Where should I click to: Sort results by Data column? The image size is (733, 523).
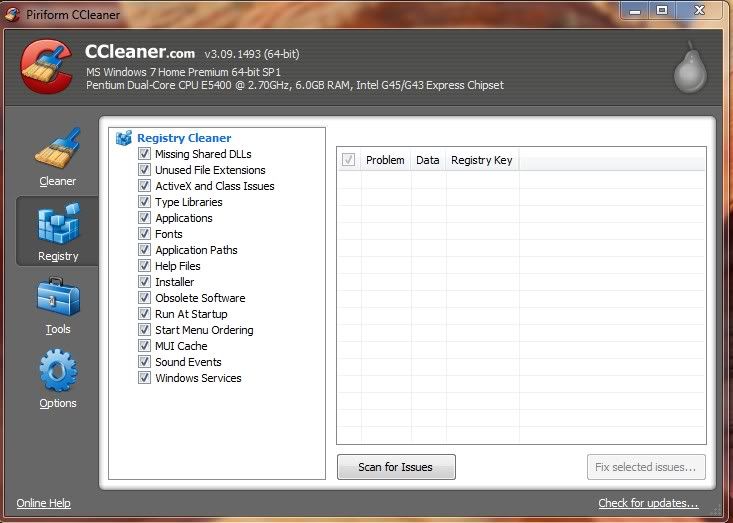click(x=428, y=160)
